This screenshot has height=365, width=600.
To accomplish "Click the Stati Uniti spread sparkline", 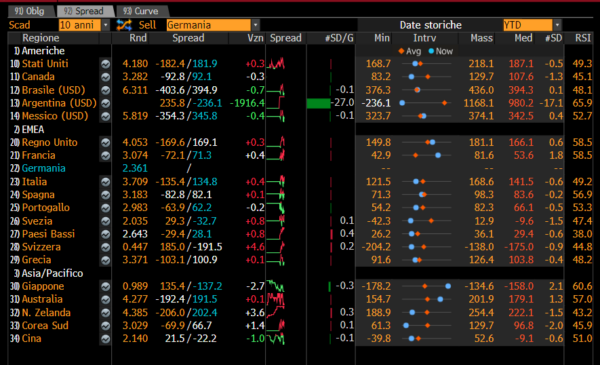I will point(276,64).
